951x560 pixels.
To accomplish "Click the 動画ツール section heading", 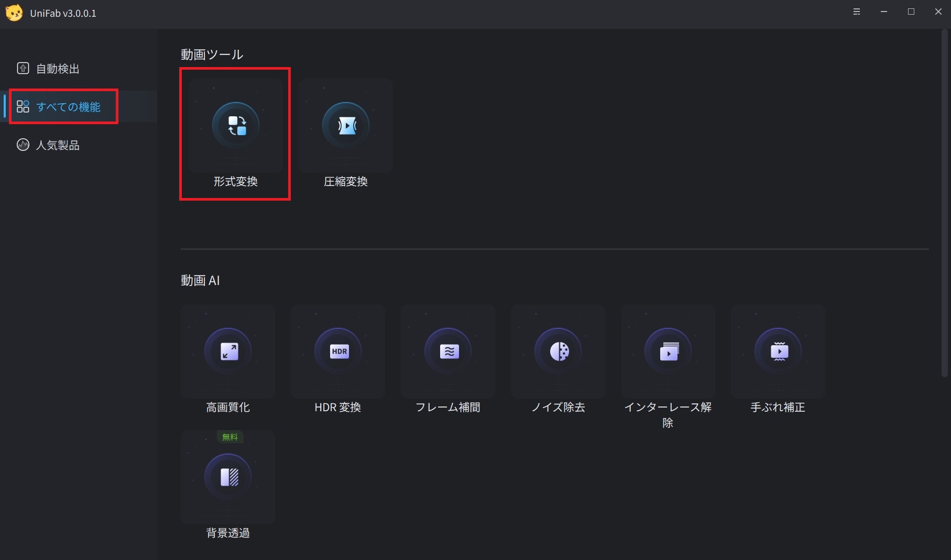I will (212, 54).
